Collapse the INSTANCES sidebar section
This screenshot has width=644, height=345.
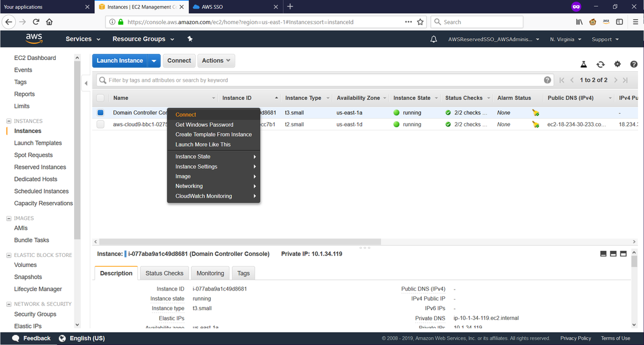8,121
